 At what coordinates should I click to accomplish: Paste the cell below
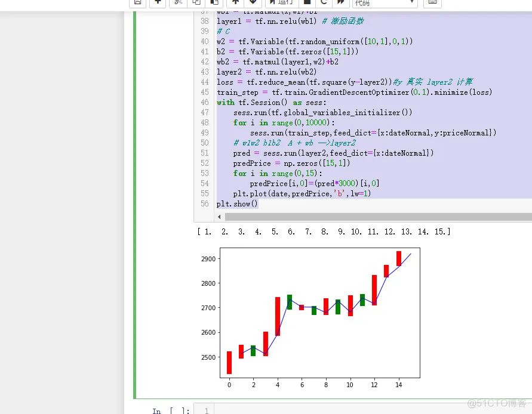click(214, 2)
